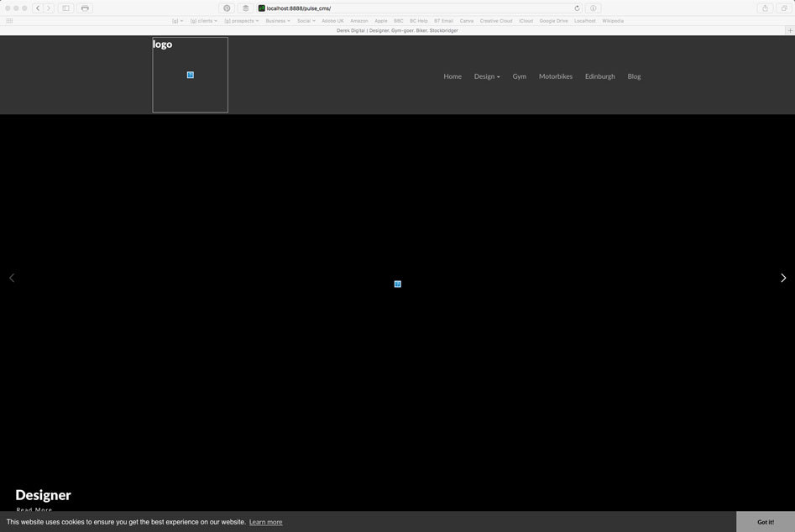Open the Creative Cloud bookmark
The width and height of the screenshot is (795, 532).
496,21
